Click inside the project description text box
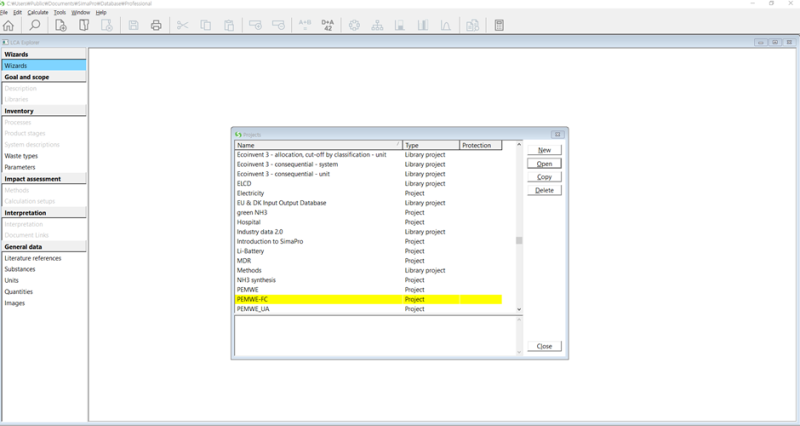Viewport: 800px width, 426px height. tap(375, 335)
